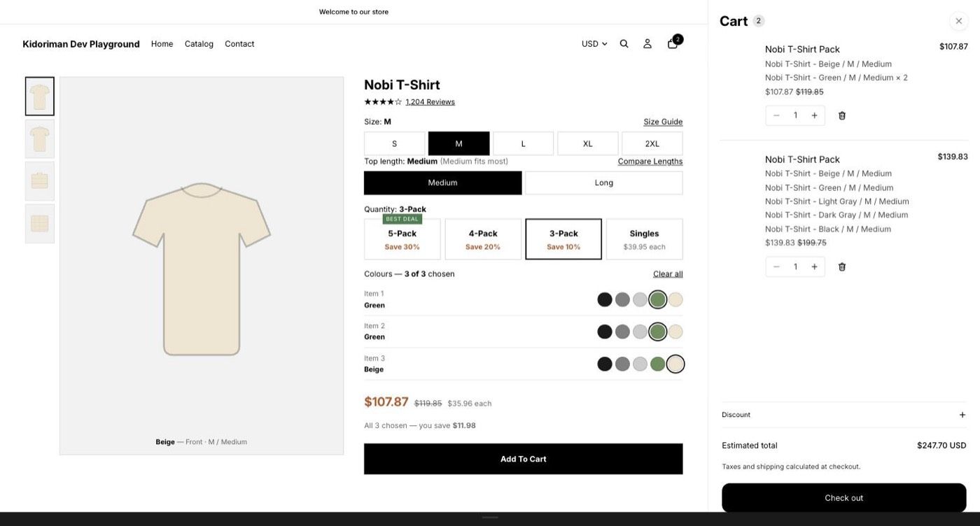This screenshot has width=980, height=526.
Task: Open the Catalog menu item
Action: tap(199, 43)
